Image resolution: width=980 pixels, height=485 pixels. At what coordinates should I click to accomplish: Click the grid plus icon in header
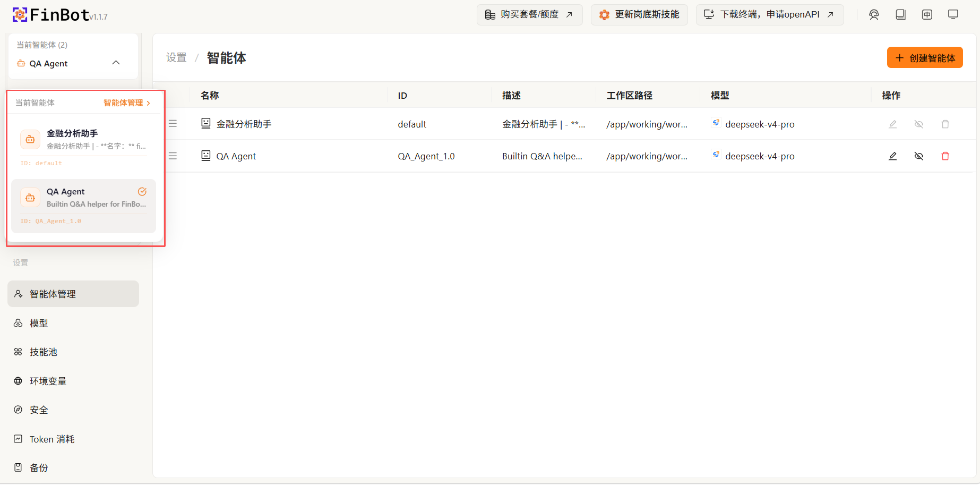927,15
